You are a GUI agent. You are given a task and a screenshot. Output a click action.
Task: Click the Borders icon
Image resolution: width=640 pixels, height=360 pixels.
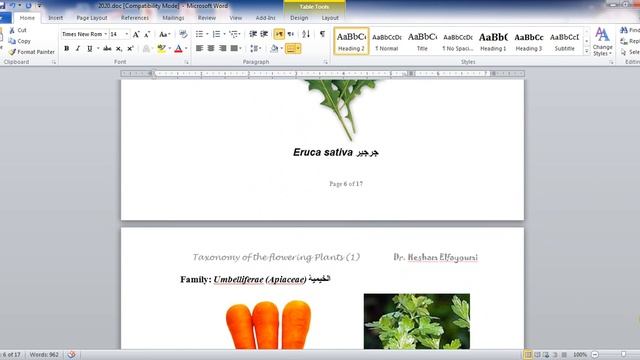click(291, 49)
